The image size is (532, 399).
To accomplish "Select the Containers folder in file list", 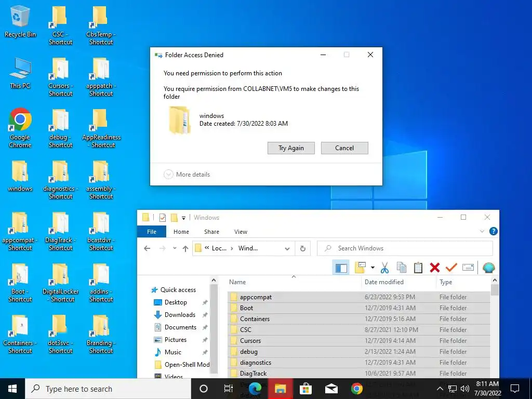I will click(359, 318).
